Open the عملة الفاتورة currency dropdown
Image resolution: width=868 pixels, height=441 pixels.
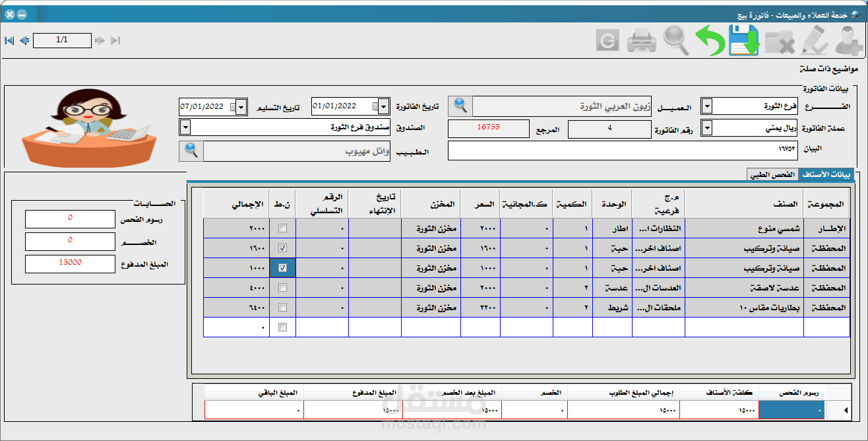point(706,128)
